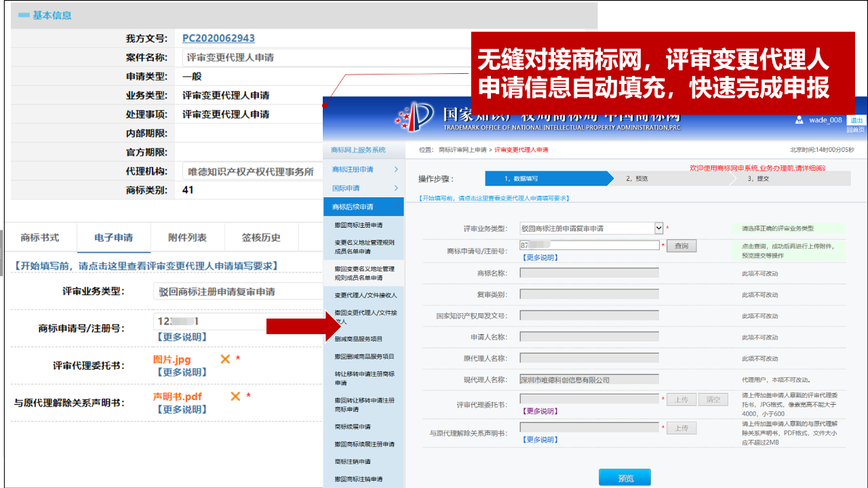Open 更多说明 under 评审代理委托书 on trademark website
The image size is (868, 488).
point(540,411)
